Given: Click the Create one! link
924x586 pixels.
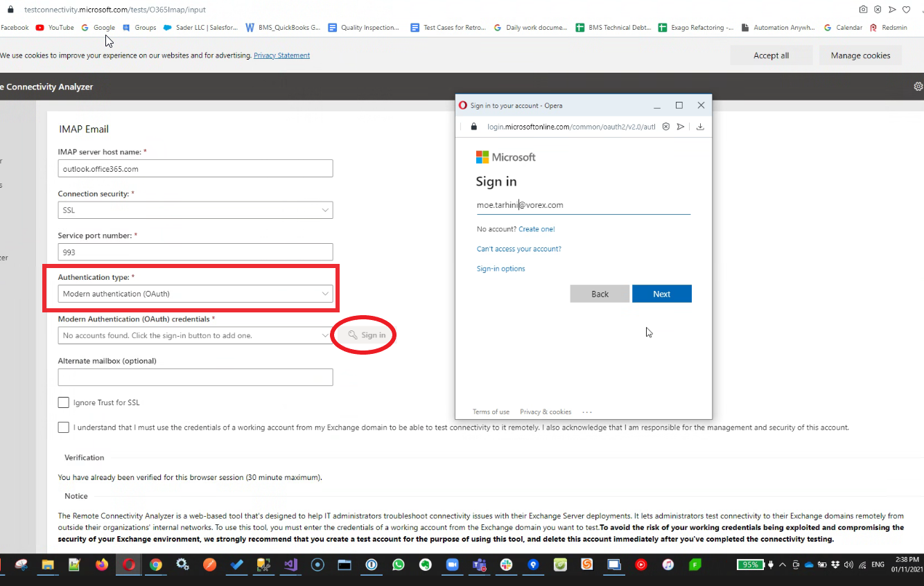Looking at the screenshot, I should click(x=537, y=229).
